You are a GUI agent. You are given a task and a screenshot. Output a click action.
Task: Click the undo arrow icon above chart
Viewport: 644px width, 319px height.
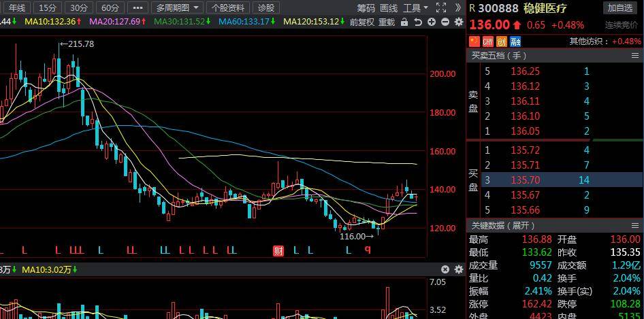417,22
